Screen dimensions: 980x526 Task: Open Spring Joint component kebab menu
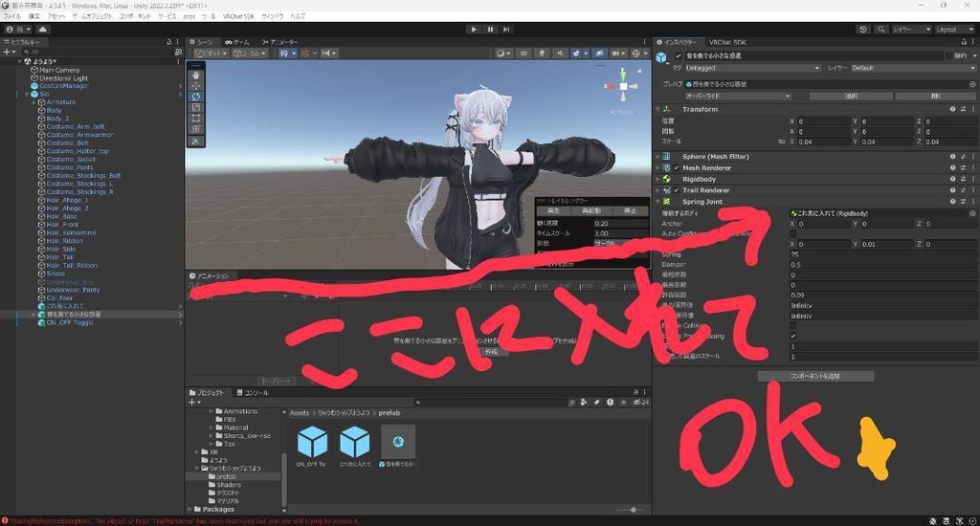pyautogui.click(x=972, y=202)
